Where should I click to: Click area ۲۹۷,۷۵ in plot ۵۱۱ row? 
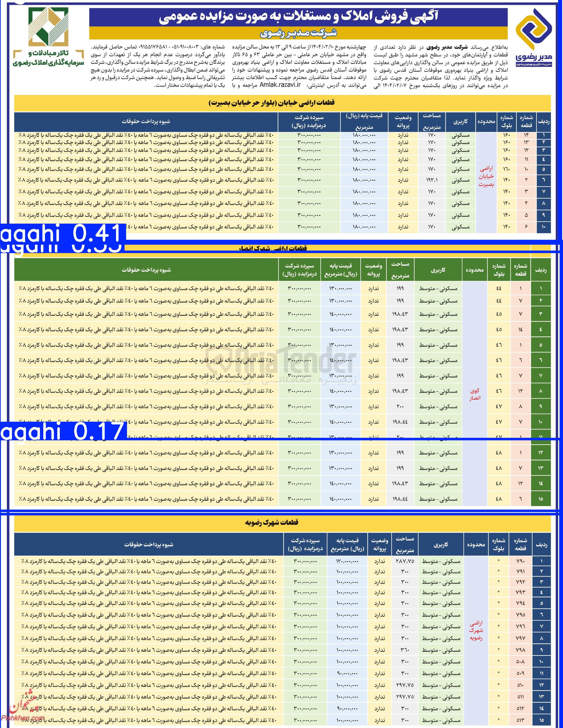point(405,697)
